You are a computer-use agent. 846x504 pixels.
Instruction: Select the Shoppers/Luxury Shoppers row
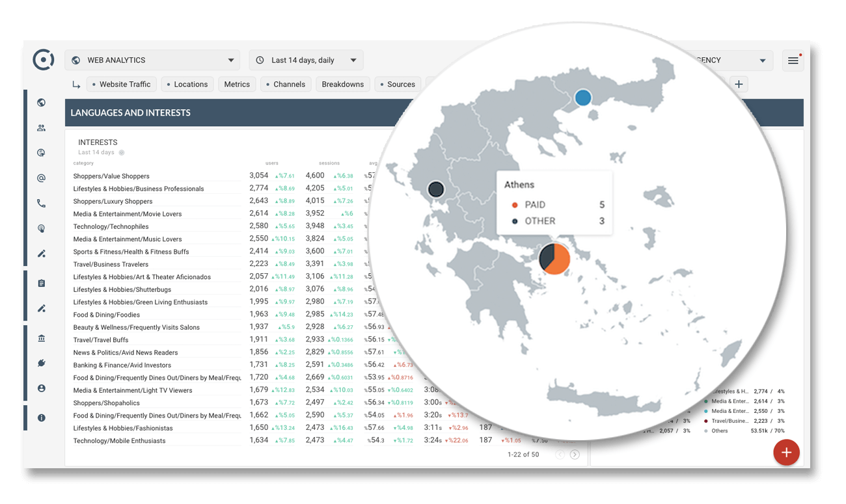pyautogui.click(x=113, y=202)
